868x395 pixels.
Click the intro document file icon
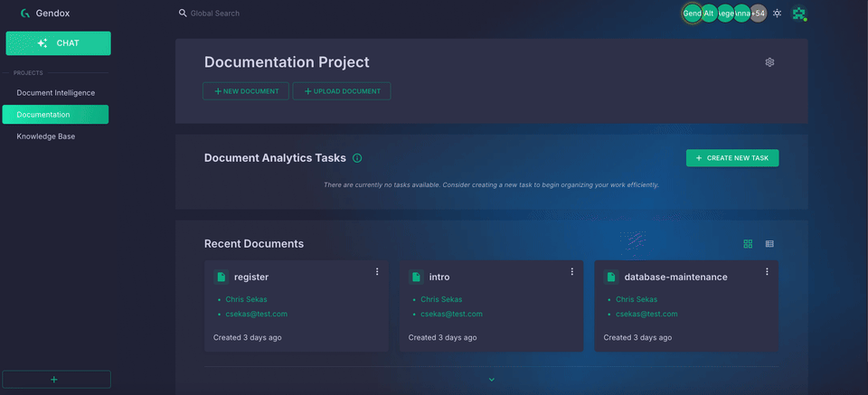[x=416, y=277]
